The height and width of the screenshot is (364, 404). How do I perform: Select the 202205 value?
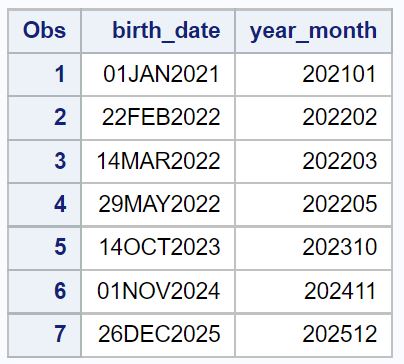tap(313, 204)
